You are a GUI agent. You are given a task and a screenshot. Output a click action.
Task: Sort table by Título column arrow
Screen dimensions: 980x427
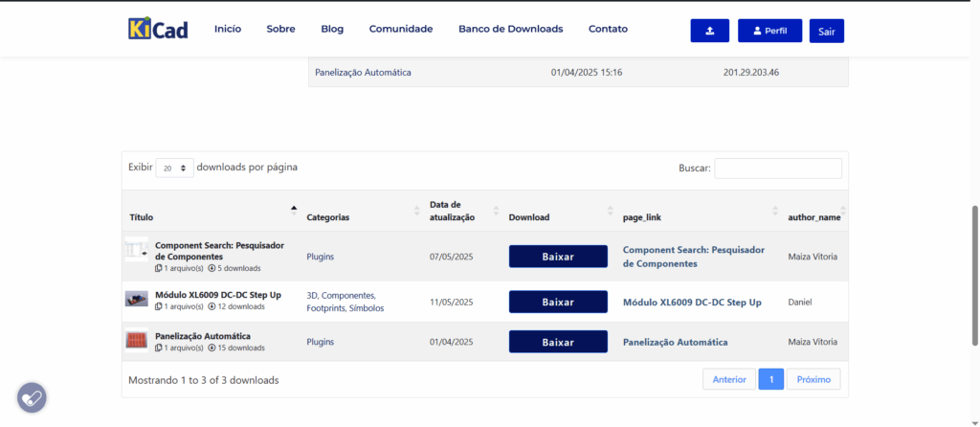tap(294, 211)
